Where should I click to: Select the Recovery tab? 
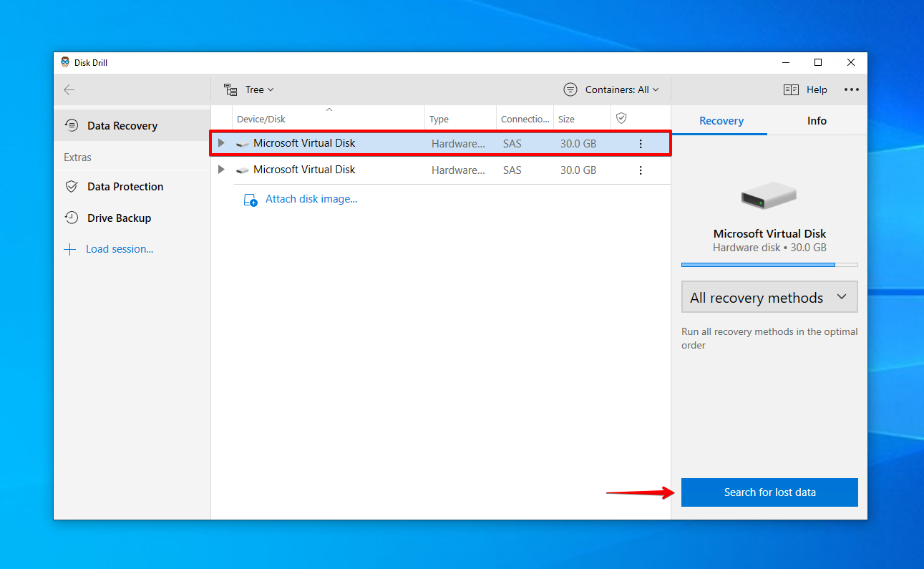721,121
